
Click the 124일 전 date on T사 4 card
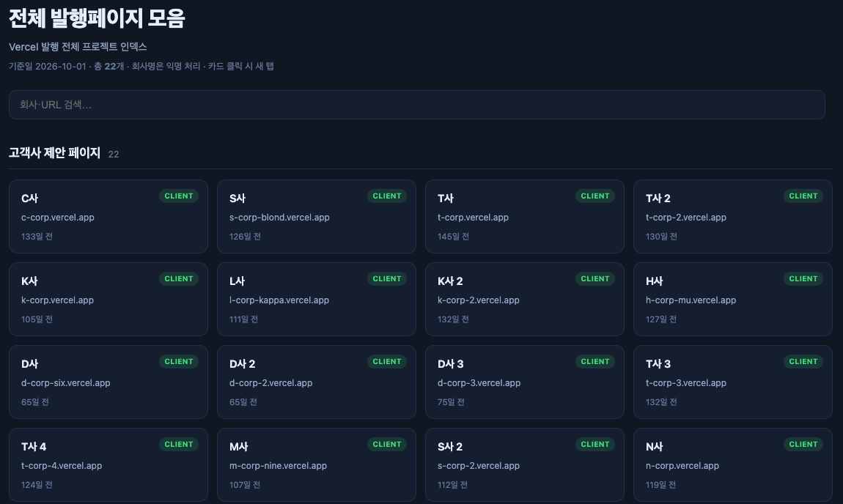point(37,485)
